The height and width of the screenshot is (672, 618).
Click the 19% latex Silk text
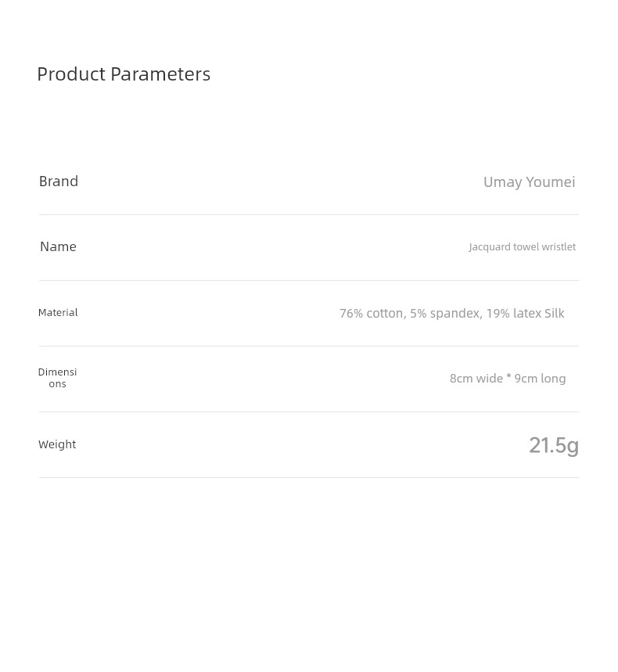tap(525, 313)
